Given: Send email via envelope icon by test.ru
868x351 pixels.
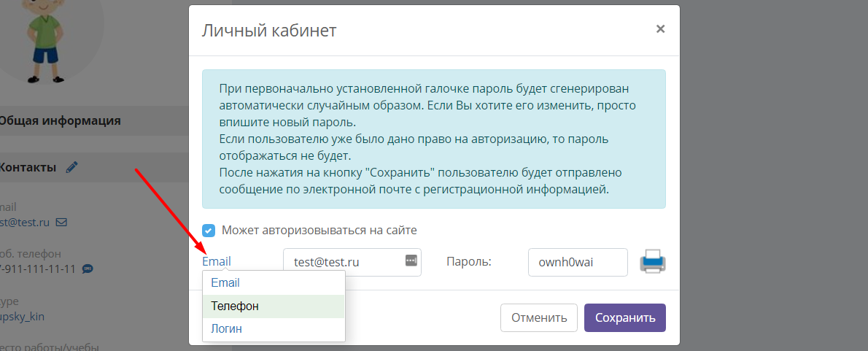Looking at the screenshot, I should [61, 223].
